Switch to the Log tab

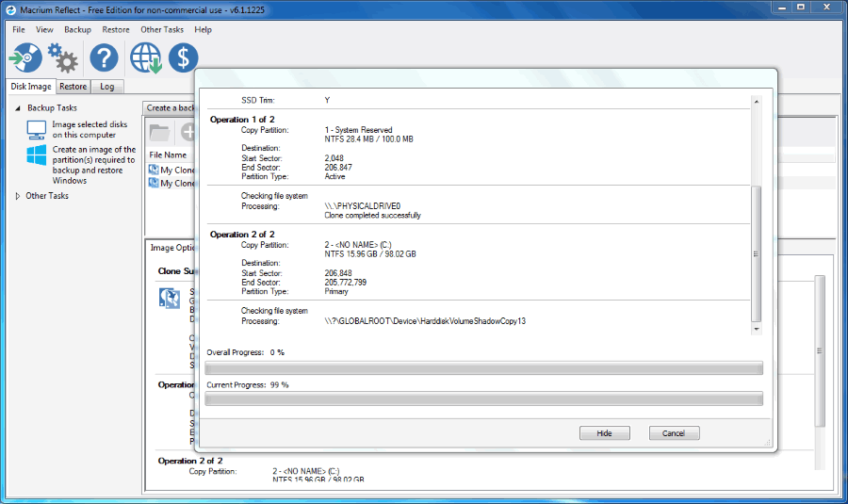107,87
